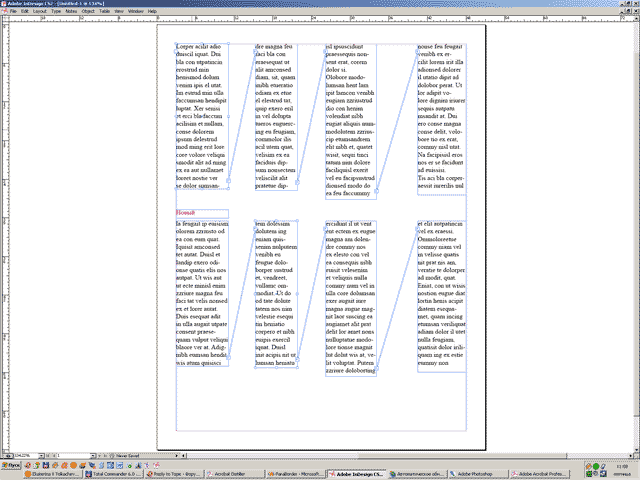Open the View menu
The width and height of the screenshot is (640, 480).
pos(119,11)
